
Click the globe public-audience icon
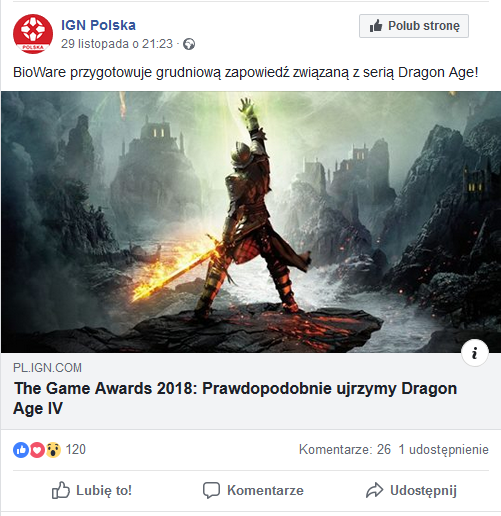pyautogui.click(x=189, y=44)
